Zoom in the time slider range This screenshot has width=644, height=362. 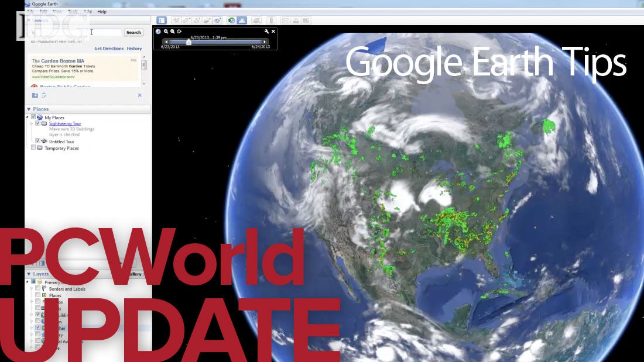coord(173,31)
